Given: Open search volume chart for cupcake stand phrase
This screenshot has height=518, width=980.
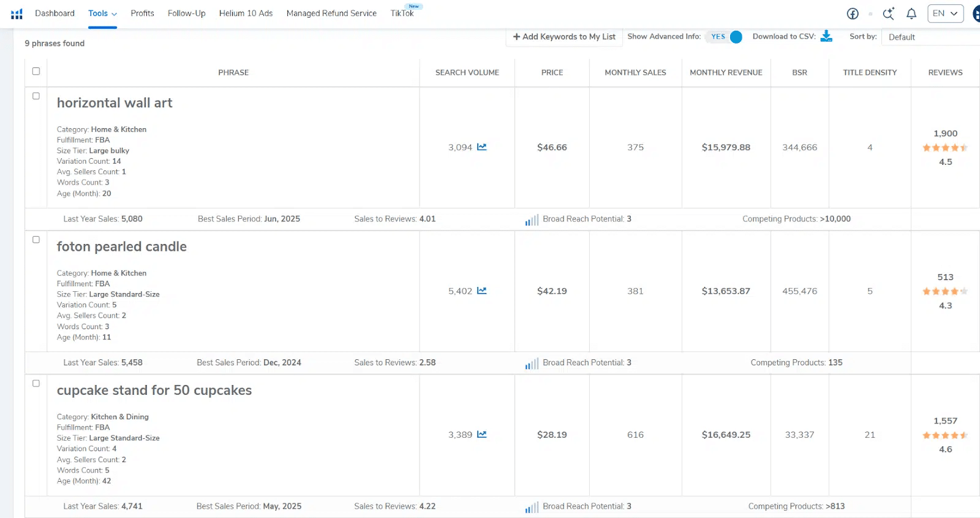Looking at the screenshot, I should (482, 435).
